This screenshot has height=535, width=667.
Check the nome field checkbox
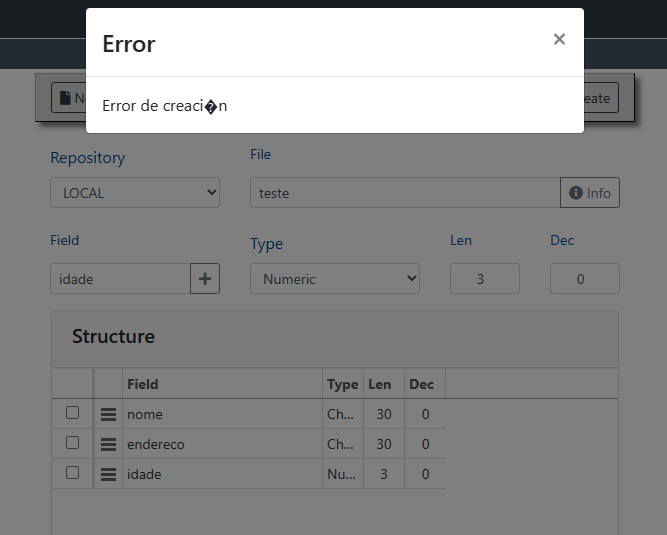click(x=72, y=413)
